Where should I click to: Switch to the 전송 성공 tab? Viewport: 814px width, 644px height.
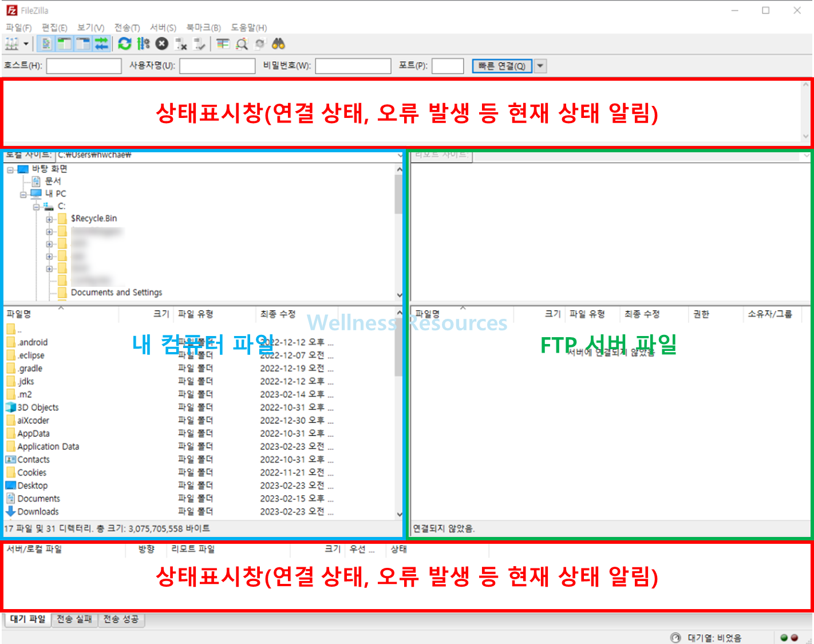[121, 619]
